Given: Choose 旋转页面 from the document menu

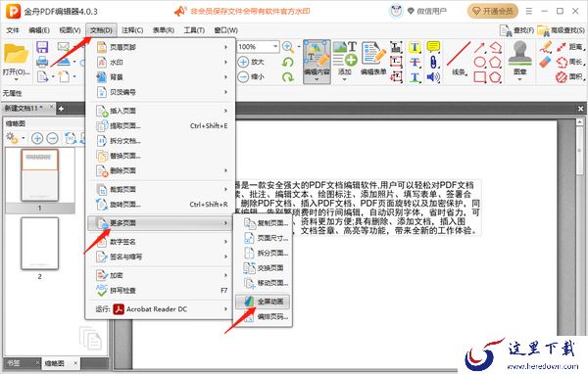Looking at the screenshot, I should [x=161, y=205].
